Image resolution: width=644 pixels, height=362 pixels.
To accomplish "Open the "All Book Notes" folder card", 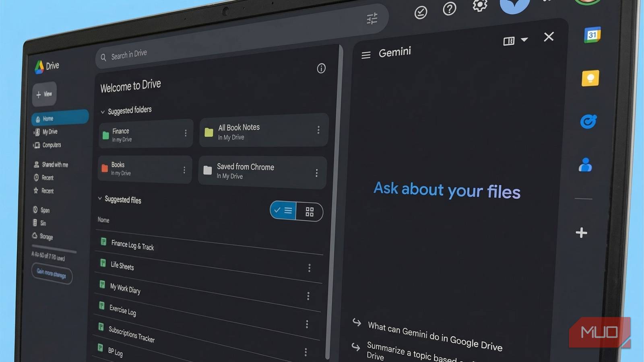I will pyautogui.click(x=264, y=130).
